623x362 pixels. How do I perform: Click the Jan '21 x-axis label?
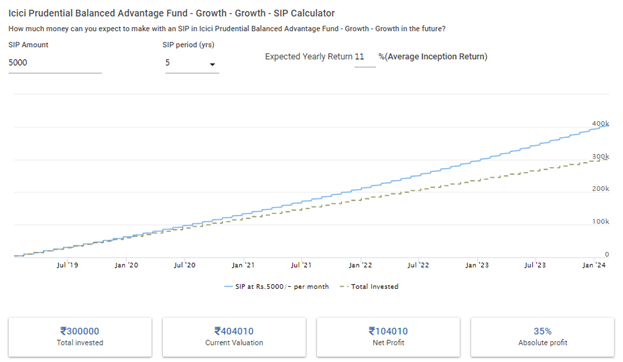243,265
